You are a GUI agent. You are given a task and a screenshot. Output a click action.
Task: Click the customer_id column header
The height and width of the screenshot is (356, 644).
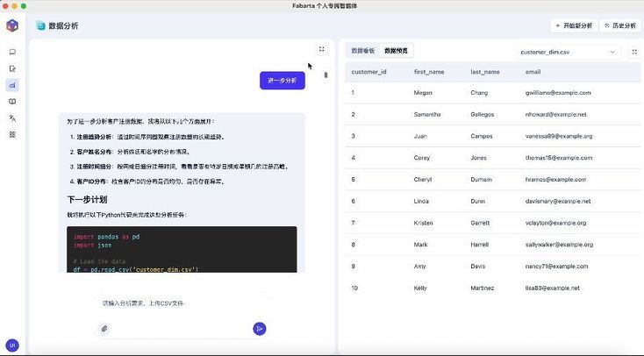(x=369, y=72)
